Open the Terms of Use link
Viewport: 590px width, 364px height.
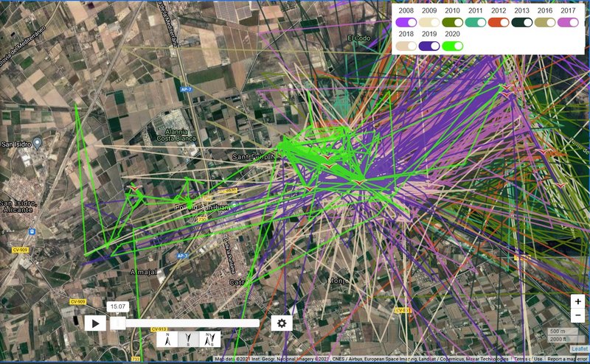pos(530,359)
